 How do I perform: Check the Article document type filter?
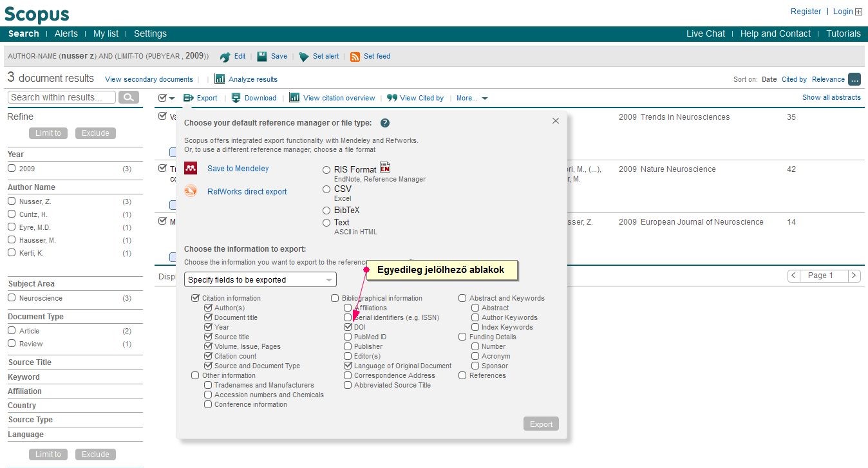click(x=12, y=331)
